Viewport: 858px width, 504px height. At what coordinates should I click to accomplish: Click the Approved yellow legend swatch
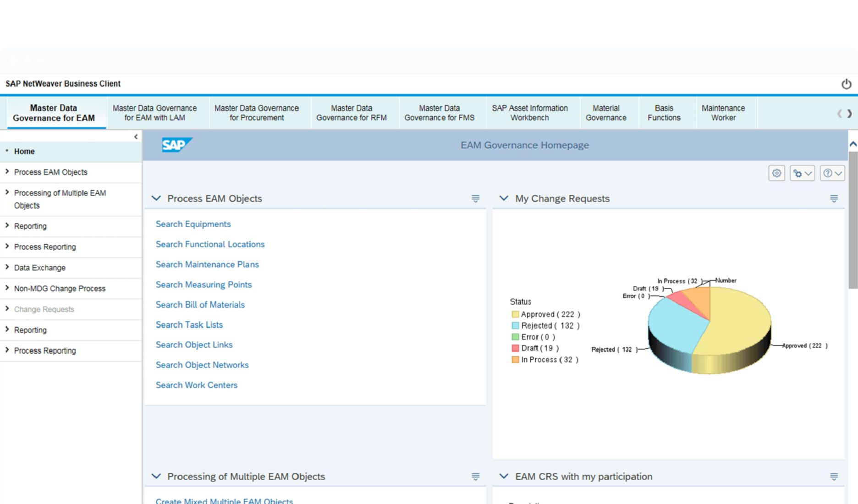[515, 314]
